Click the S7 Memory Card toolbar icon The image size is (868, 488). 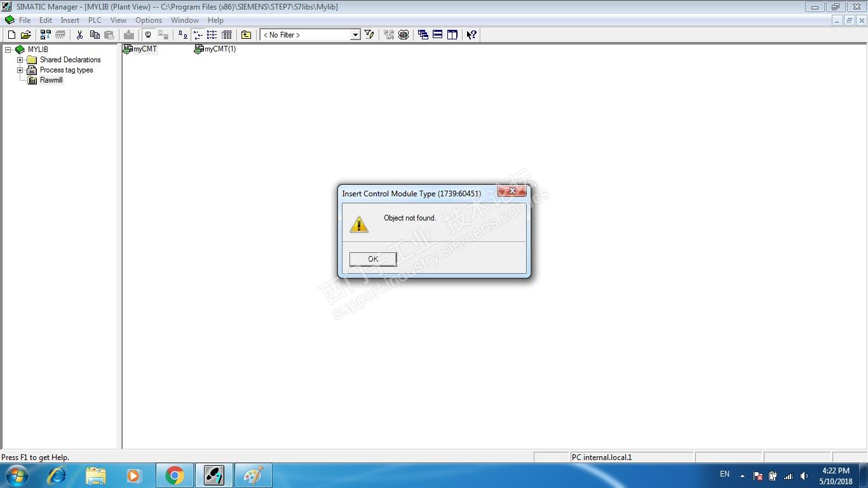coord(60,35)
